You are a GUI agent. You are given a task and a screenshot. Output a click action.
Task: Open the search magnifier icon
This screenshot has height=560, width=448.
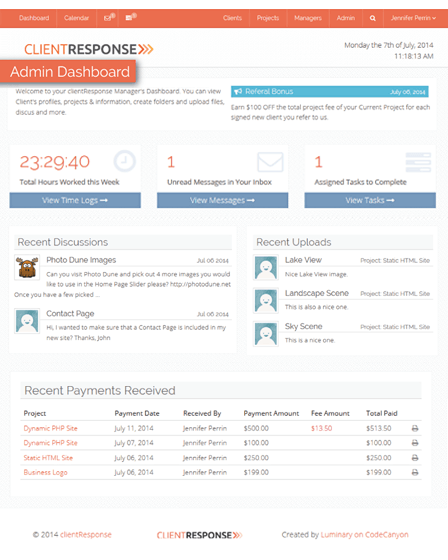click(x=373, y=18)
